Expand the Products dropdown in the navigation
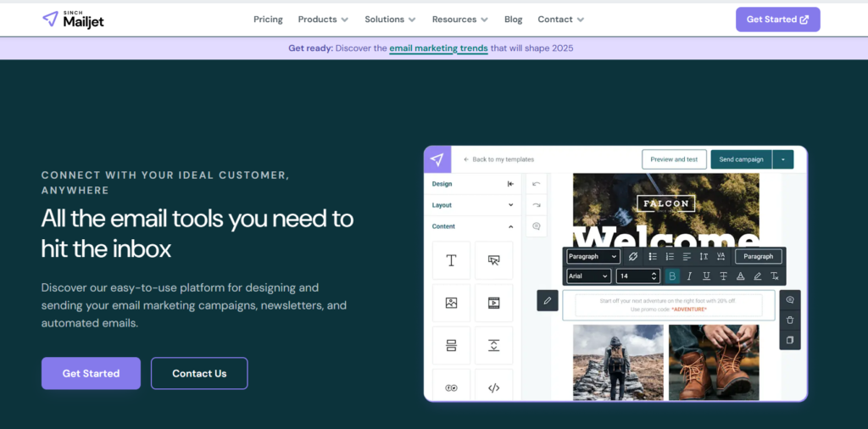The image size is (868, 429). [323, 19]
